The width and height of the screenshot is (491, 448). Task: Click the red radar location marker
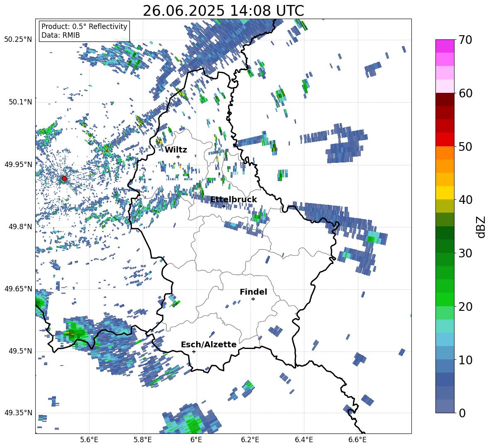click(64, 179)
